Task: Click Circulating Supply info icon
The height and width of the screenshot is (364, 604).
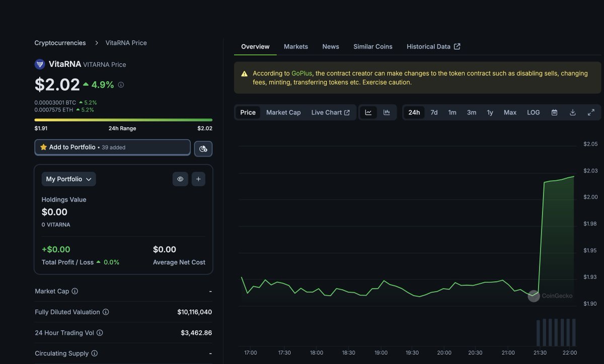Action: pos(95,353)
